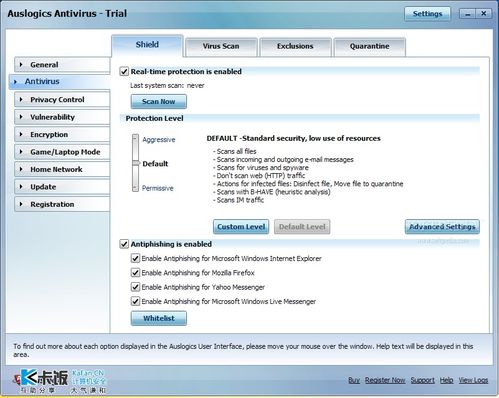Click the 'Scans IM traffic' line
Image resolution: width=499 pixels, height=398 pixels.
pyautogui.click(x=239, y=200)
